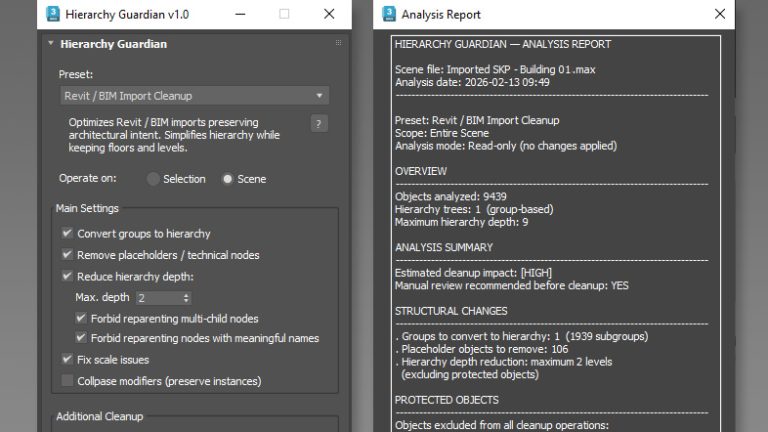The image size is (768, 432).
Task: Uncheck Forbid reparenting multi-child nodes
Action: (x=81, y=318)
